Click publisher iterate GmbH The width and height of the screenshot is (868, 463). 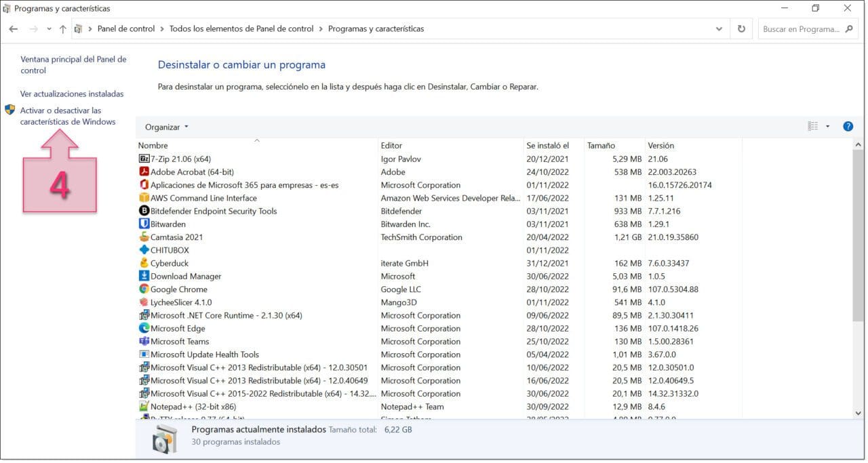click(x=405, y=263)
